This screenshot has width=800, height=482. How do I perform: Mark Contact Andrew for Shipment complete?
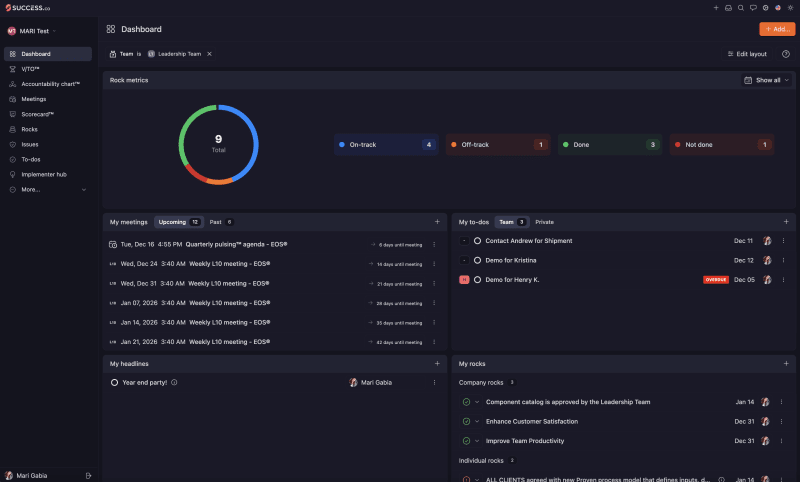(477, 241)
